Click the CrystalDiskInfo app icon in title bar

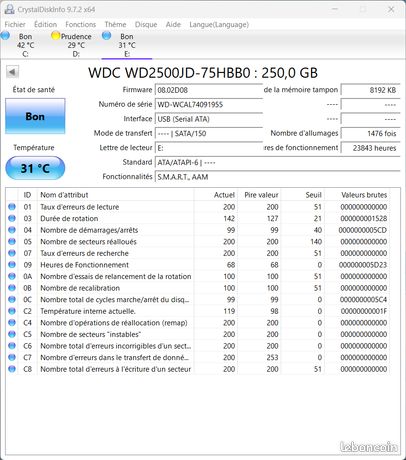tap(9, 9)
